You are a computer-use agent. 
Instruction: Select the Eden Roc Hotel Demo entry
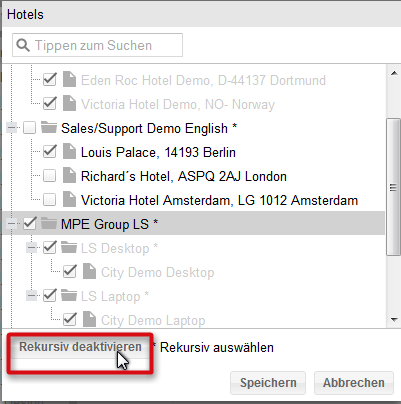tap(203, 80)
